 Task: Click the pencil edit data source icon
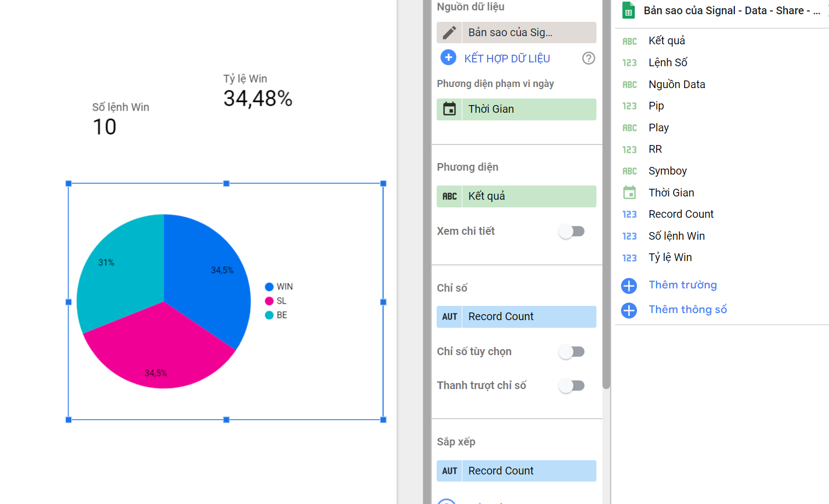[x=449, y=33]
